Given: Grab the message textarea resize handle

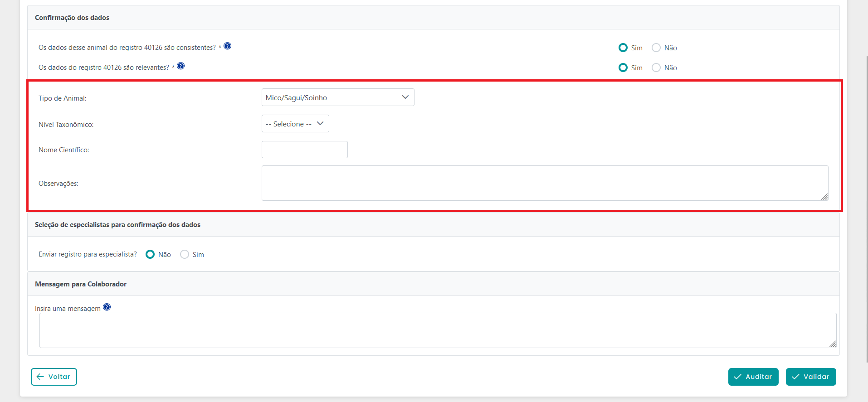Looking at the screenshot, I should (x=833, y=344).
